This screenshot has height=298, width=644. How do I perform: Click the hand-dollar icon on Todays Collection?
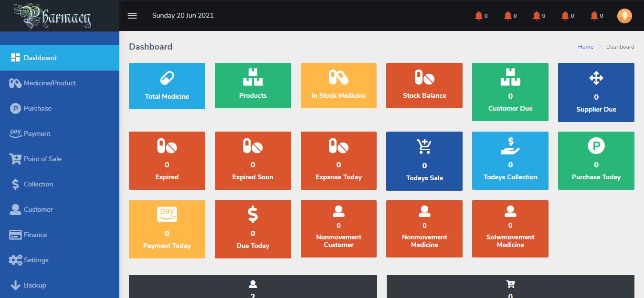click(x=510, y=145)
